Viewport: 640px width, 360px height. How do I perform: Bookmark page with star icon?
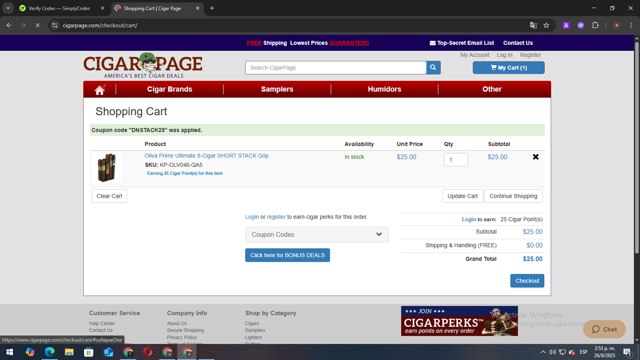click(546, 25)
